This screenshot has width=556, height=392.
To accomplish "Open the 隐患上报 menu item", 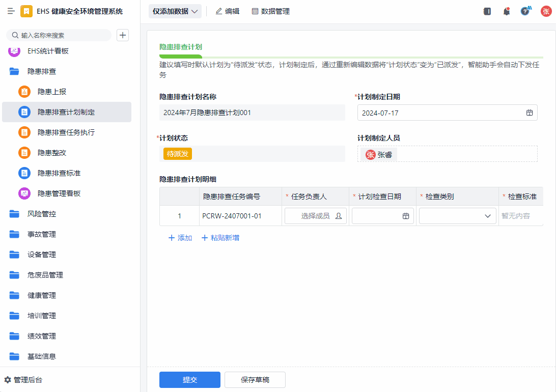I will (x=67, y=92).
